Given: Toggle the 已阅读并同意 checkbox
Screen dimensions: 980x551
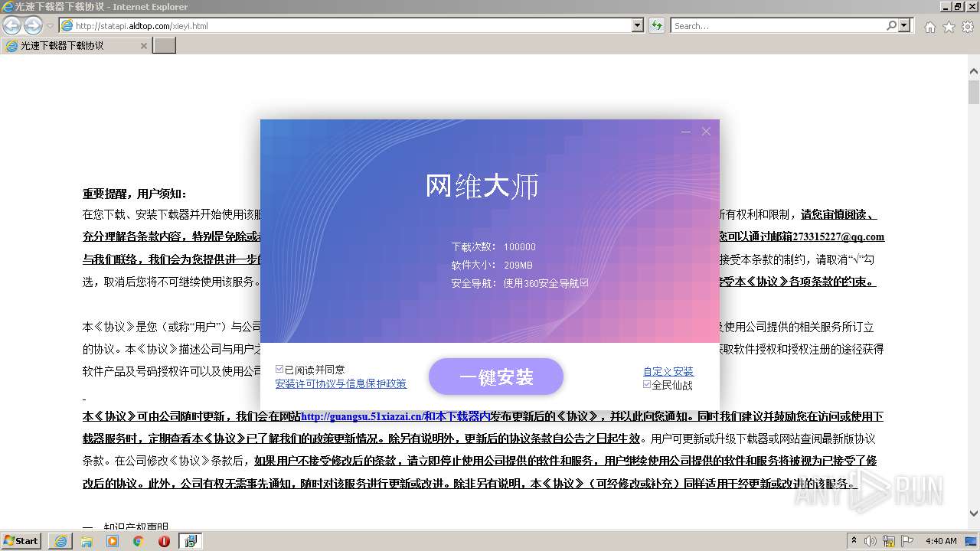Looking at the screenshot, I should pyautogui.click(x=279, y=369).
